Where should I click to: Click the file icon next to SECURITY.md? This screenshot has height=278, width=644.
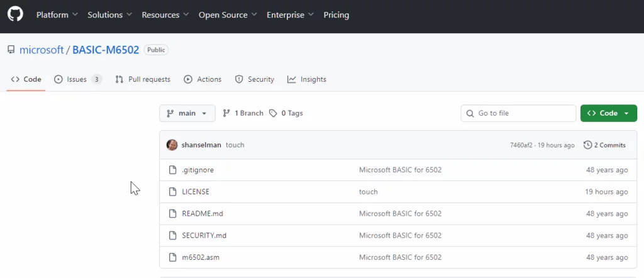173,236
